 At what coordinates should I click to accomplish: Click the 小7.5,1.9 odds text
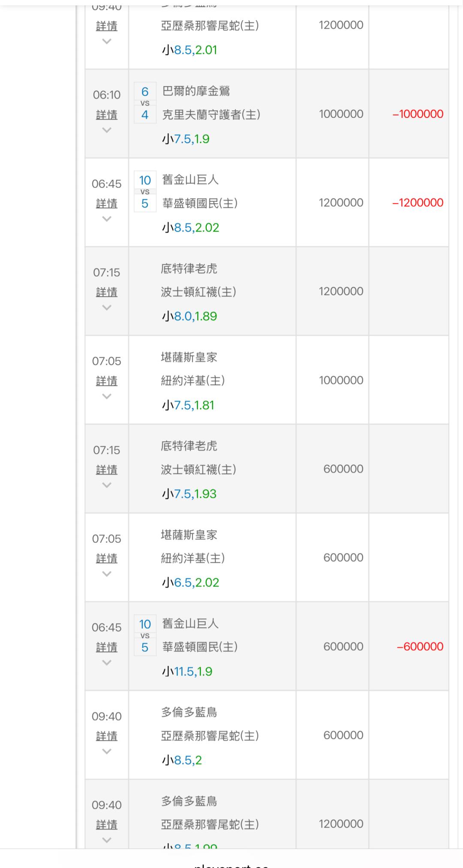tap(186, 139)
